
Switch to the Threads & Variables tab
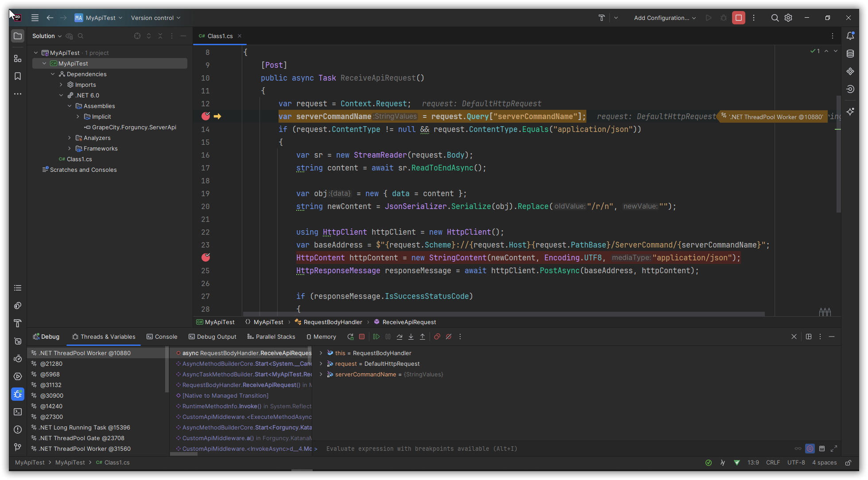point(108,337)
